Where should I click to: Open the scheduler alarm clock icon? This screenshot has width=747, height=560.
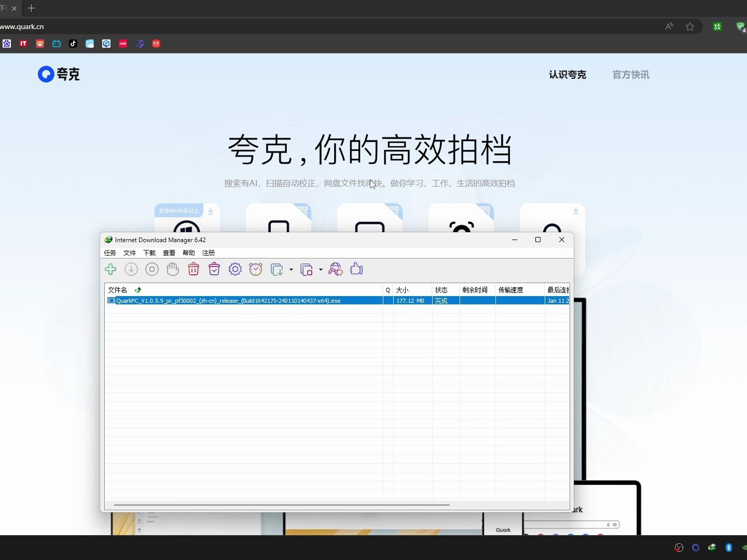pos(256,269)
